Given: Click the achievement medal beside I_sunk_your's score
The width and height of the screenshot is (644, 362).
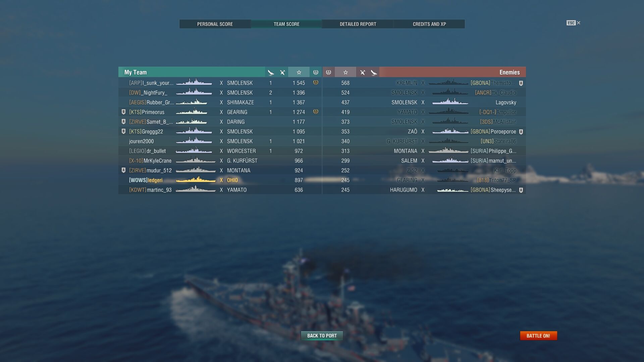Looking at the screenshot, I should click(x=316, y=82).
